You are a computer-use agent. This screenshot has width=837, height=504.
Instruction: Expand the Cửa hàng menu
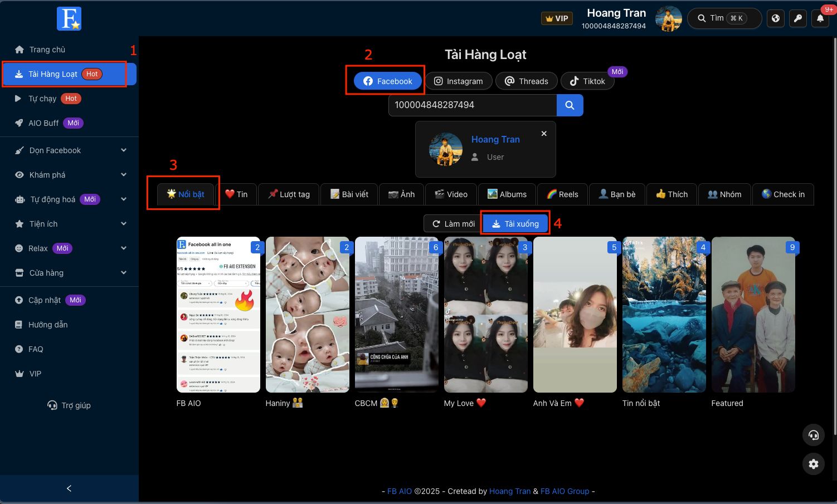69,273
